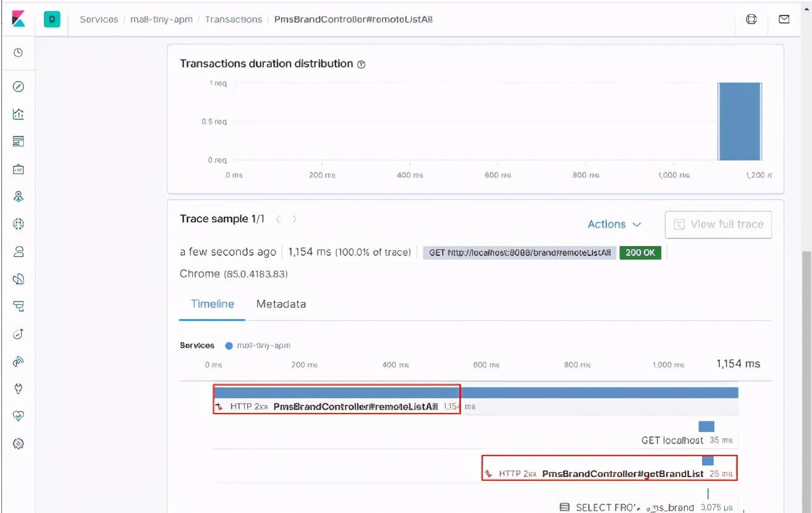The width and height of the screenshot is (812, 513).
Task: Switch to the Timeline tab
Action: (212, 304)
